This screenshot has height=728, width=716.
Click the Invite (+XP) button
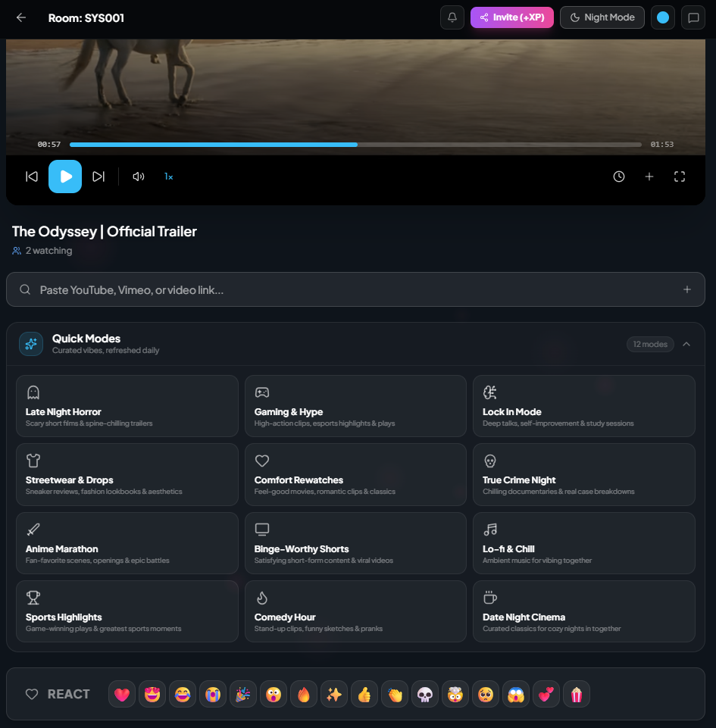tap(511, 17)
